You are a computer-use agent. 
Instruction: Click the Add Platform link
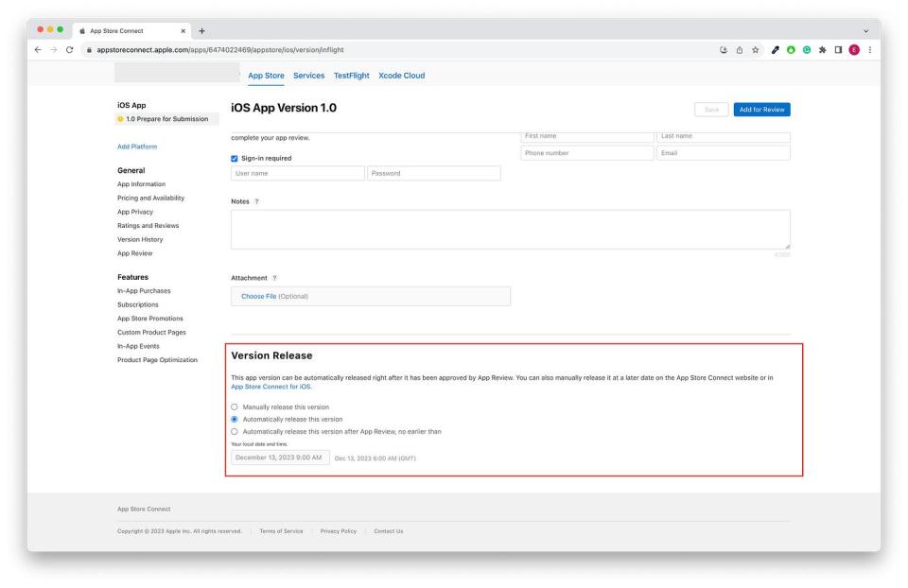(137, 147)
